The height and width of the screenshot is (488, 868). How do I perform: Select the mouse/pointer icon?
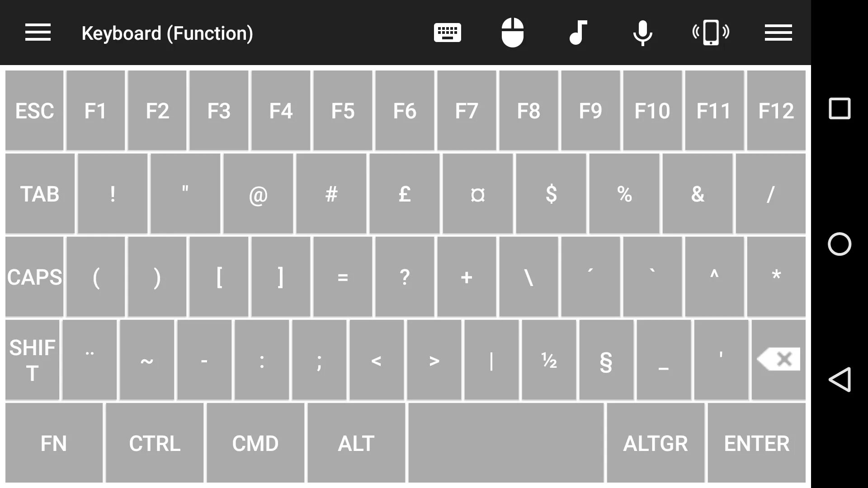(x=512, y=33)
